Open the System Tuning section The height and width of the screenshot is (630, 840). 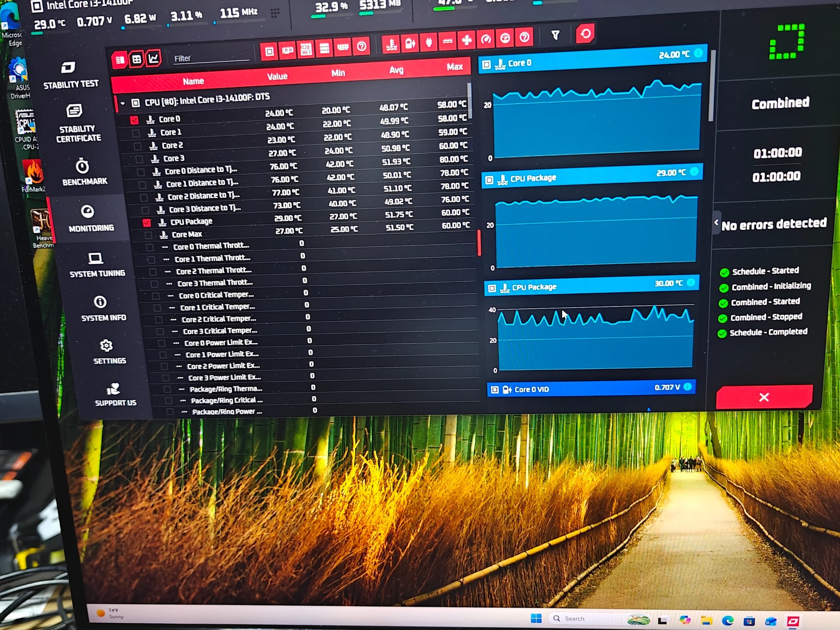point(97,265)
